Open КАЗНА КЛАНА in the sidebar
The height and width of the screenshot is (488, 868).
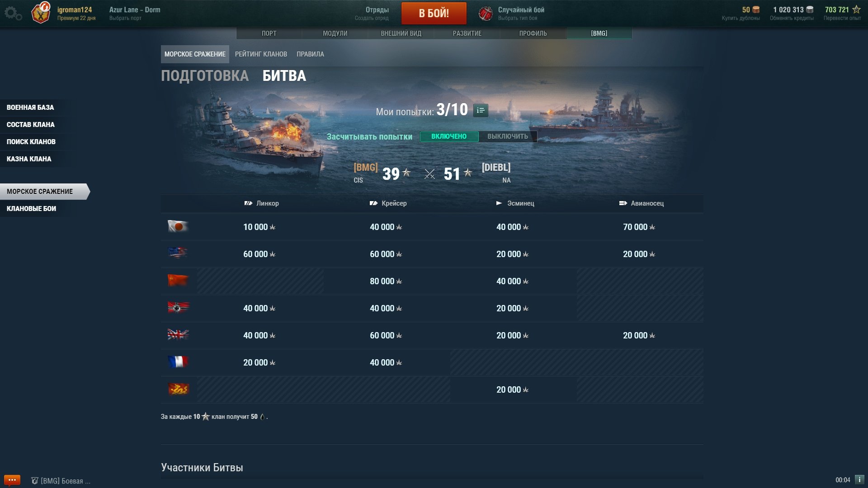pyautogui.click(x=29, y=159)
